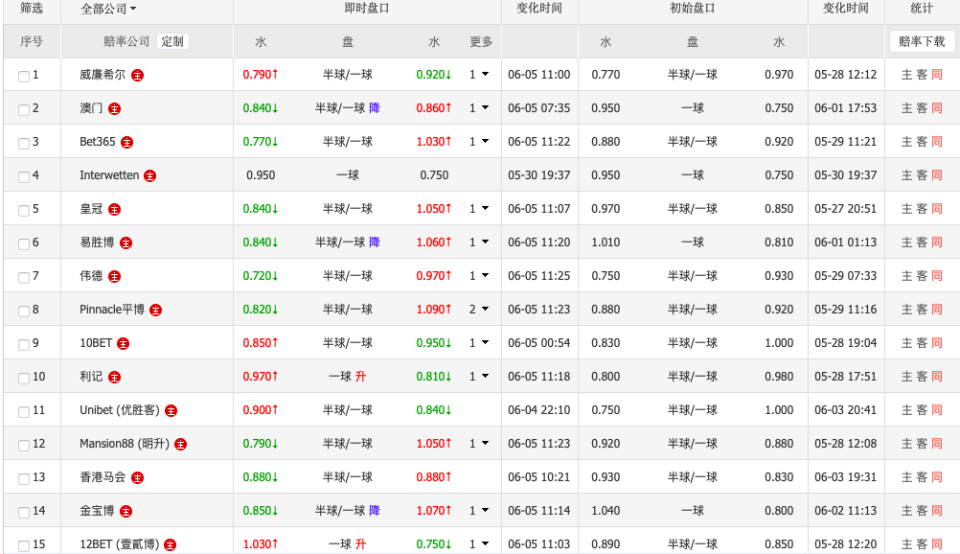
Task: Click the 赔率下载 download button
Action: coord(921,42)
